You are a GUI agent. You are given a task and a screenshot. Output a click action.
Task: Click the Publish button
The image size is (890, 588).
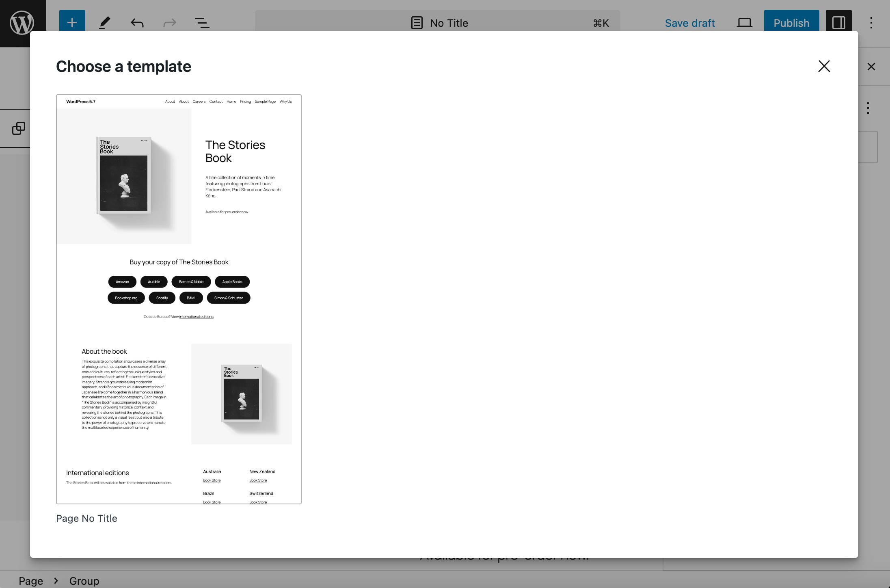click(791, 22)
